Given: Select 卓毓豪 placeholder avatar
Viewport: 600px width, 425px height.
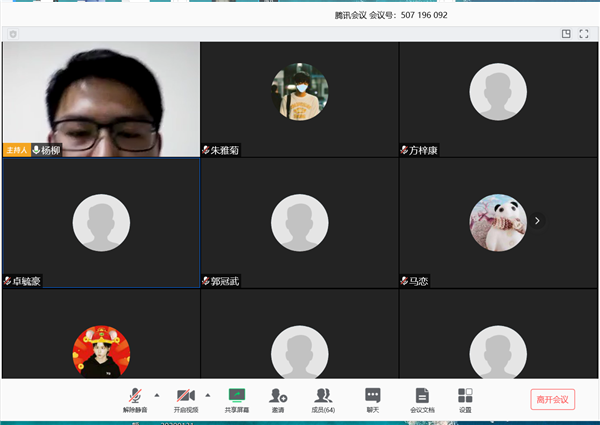Looking at the screenshot, I should point(101,223).
